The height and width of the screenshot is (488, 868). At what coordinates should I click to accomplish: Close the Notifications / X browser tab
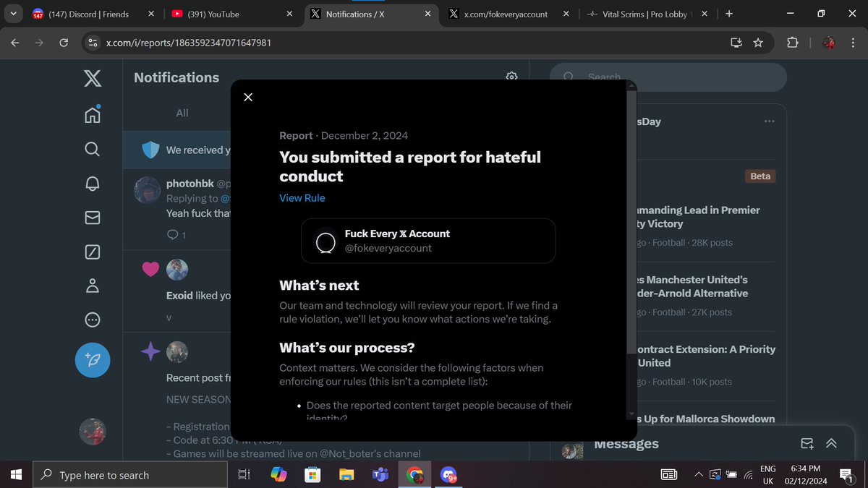[428, 14]
